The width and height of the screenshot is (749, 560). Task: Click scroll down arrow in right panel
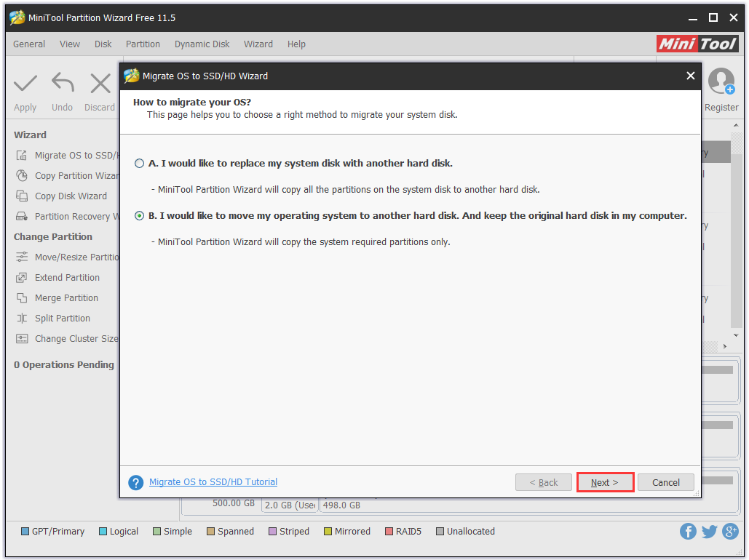(736, 335)
